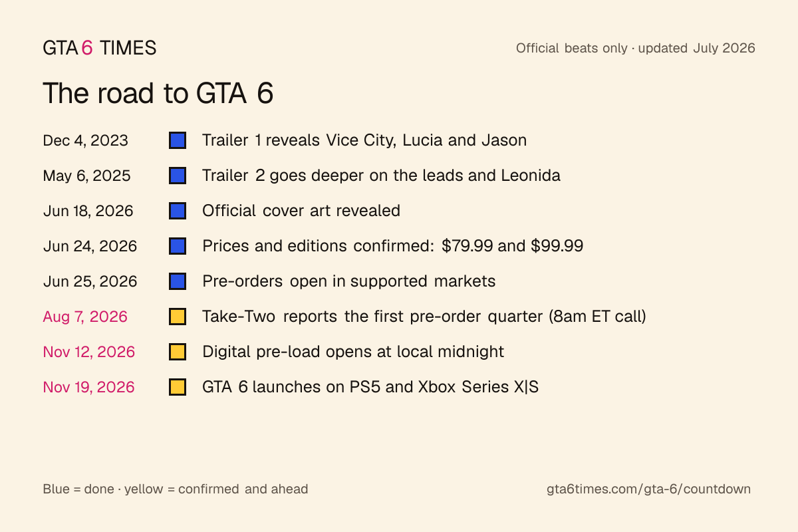Click the blue square beside Trailer 1 entry

[178, 140]
